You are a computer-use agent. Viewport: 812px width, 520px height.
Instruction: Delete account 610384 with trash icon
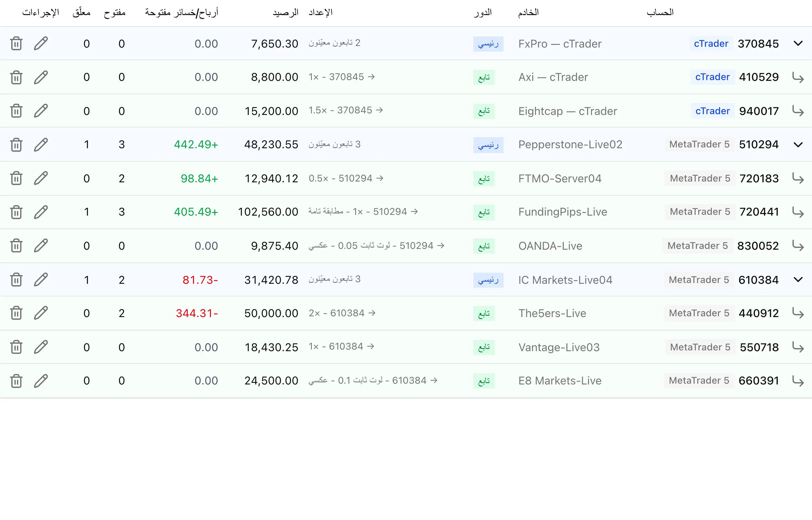pos(16,280)
